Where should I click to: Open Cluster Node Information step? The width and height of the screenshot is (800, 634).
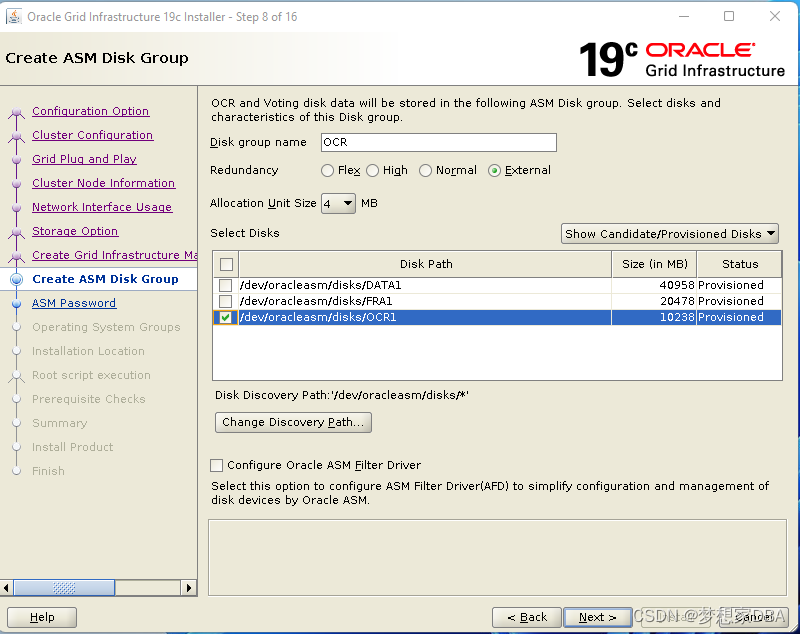pos(104,183)
